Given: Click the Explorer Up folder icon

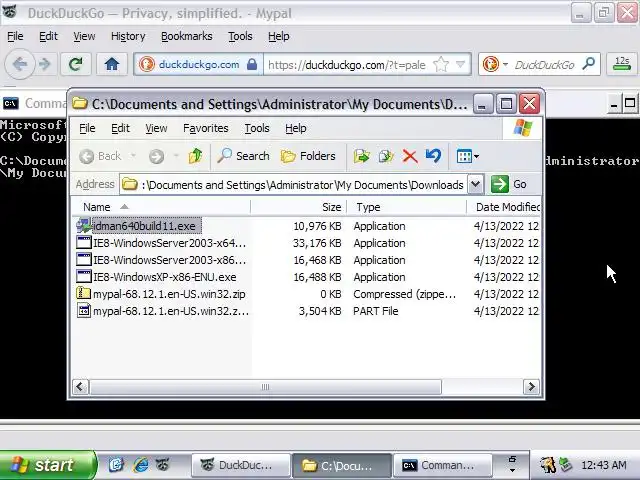Looking at the screenshot, I should (x=196, y=156).
